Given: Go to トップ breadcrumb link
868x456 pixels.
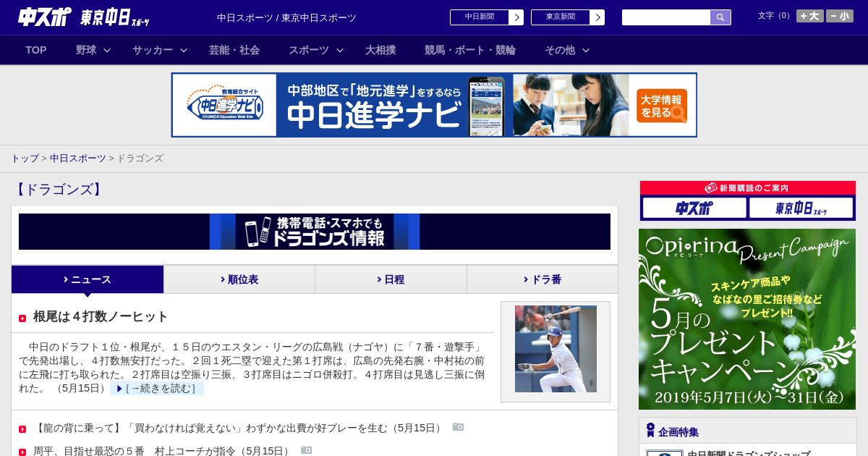Looking at the screenshot, I should click(25, 158).
